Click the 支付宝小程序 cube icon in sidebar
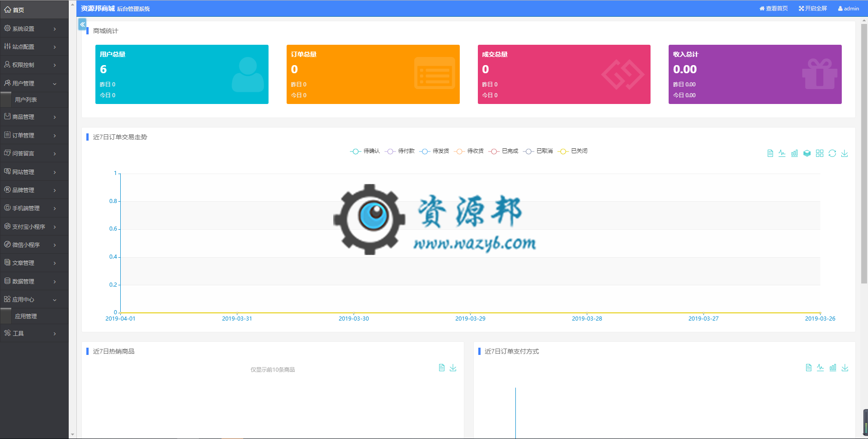Viewport: 868px width, 439px height. [7, 226]
